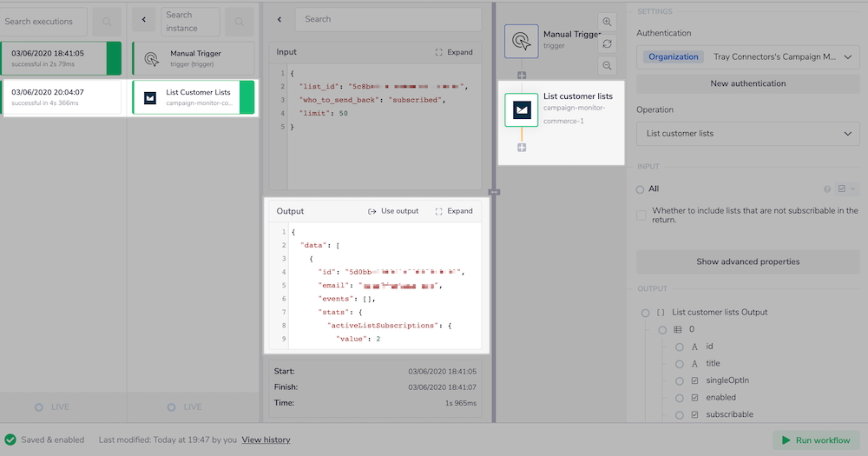Image resolution: width=868 pixels, height=456 pixels.
Task: Click the panel resize handle between log and canvas
Action: click(x=494, y=191)
